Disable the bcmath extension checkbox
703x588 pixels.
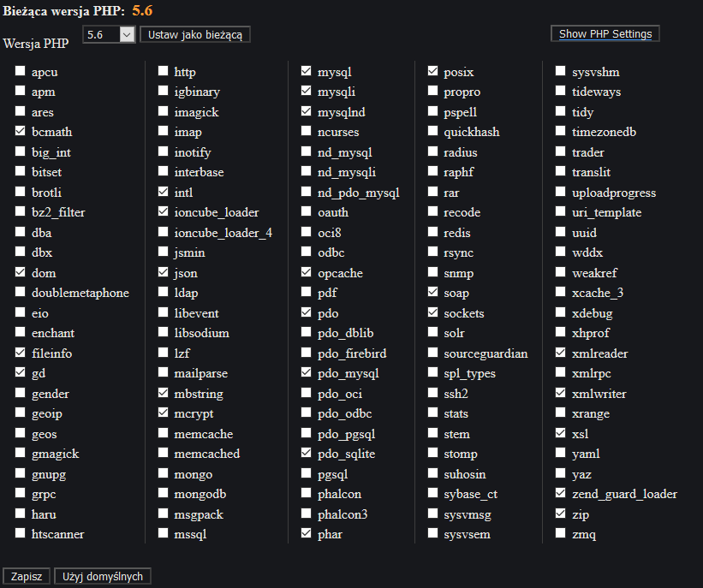tap(21, 132)
